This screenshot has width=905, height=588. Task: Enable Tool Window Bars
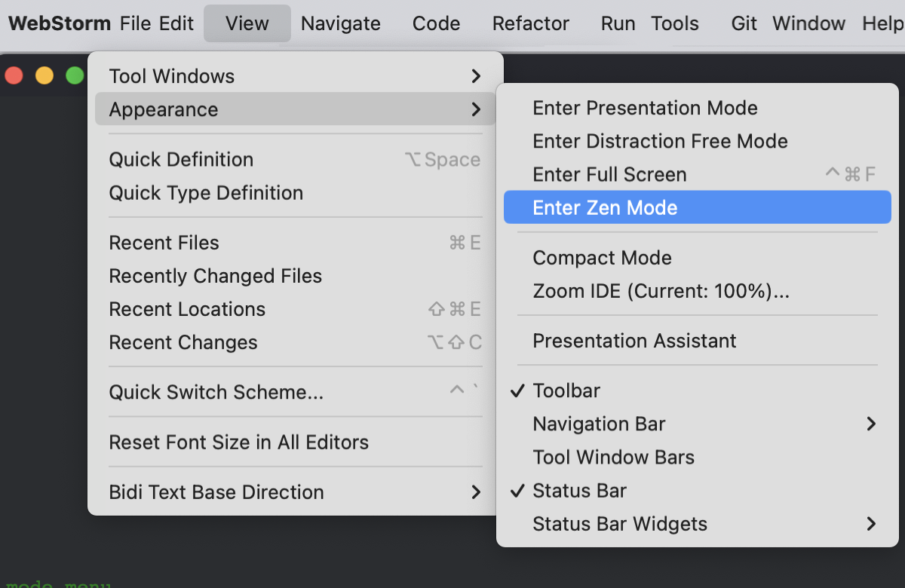click(x=613, y=457)
